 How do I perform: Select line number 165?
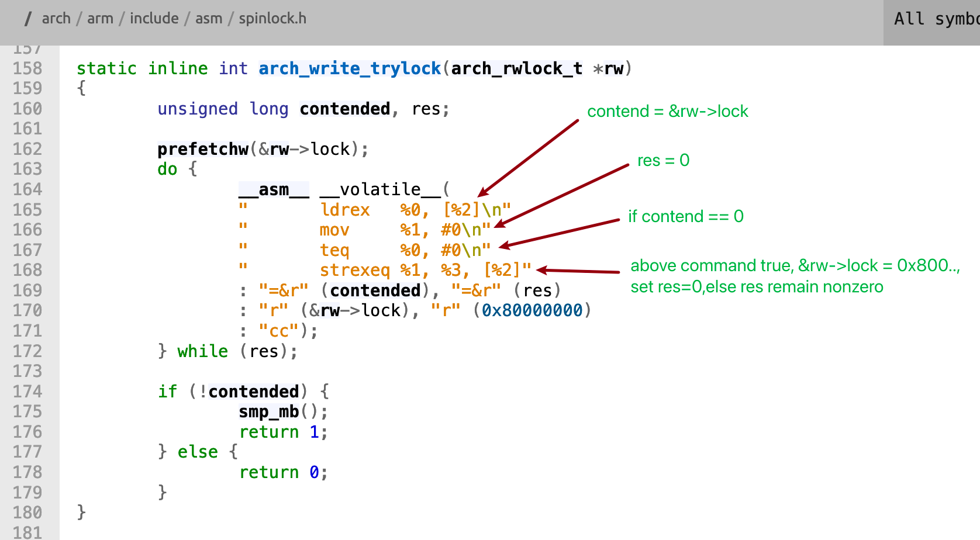tap(27, 210)
